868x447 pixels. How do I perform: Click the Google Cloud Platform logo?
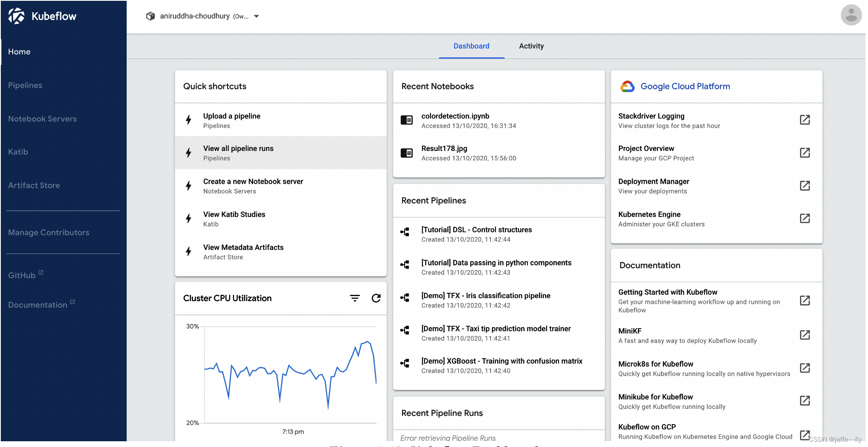click(627, 86)
